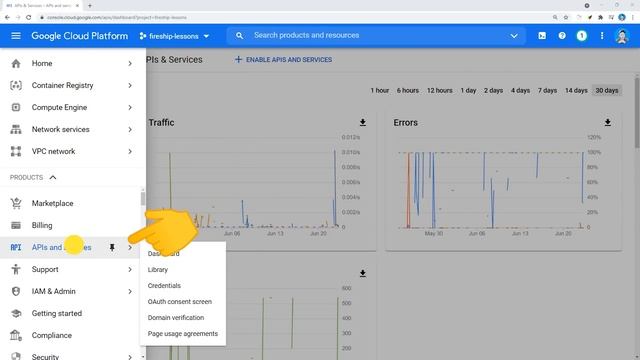640x360 pixels.
Task: Open the Help question mark icon
Action: (562, 36)
